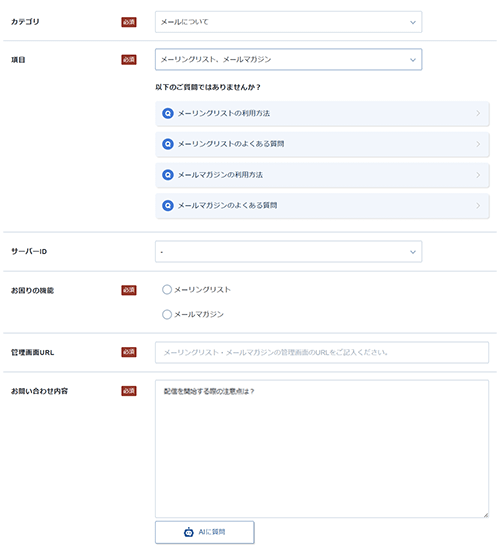This screenshot has width=500, height=552.
Task: Click the 管理画面URL input field
Action: click(x=322, y=352)
